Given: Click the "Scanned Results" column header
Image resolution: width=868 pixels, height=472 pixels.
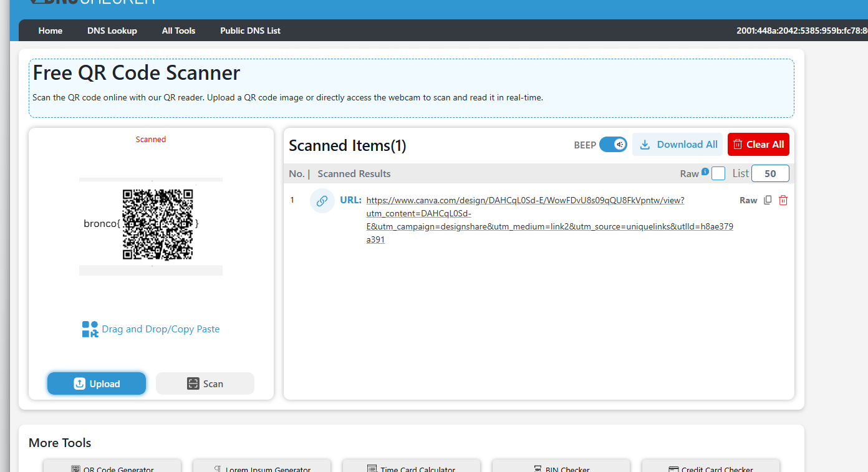Looking at the screenshot, I should tap(354, 173).
